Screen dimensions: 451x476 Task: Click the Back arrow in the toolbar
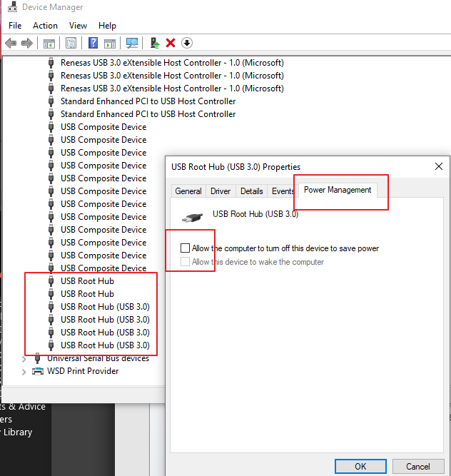tap(11, 43)
